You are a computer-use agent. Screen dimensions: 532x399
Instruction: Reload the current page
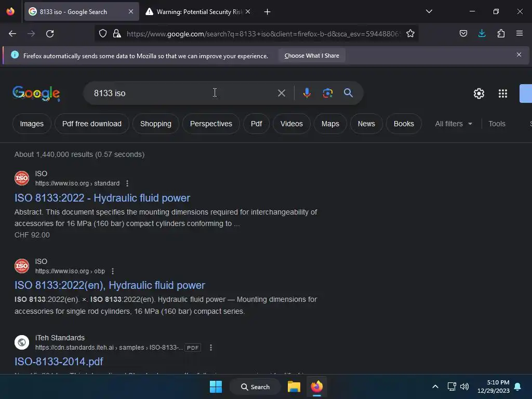point(50,34)
